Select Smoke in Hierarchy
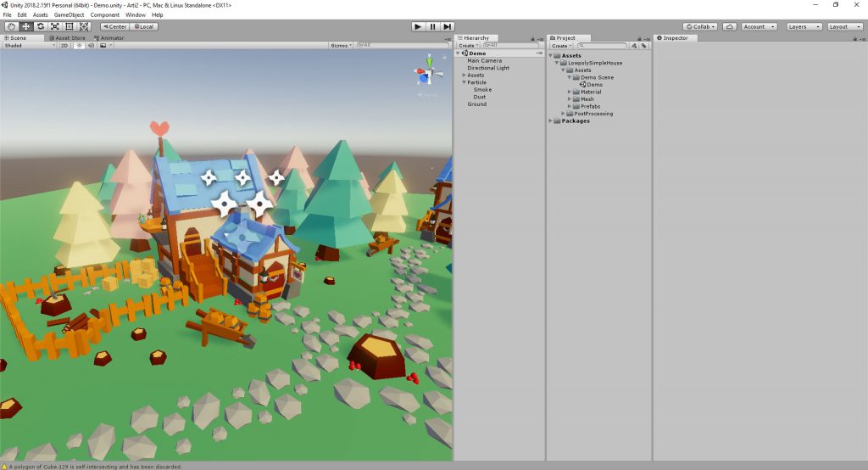 pyautogui.click(x=482, y=89)
